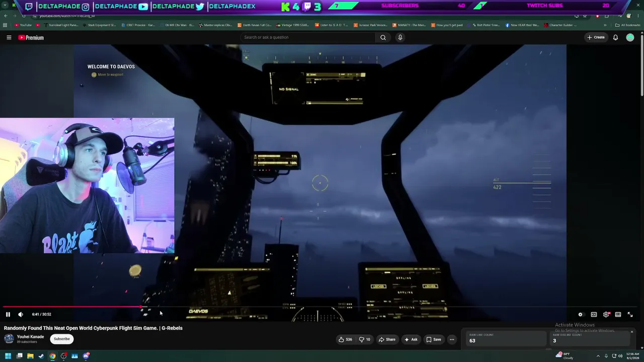644x362 pixels.
Task: Enter full screen mode
Action: (x=630, y=314)
